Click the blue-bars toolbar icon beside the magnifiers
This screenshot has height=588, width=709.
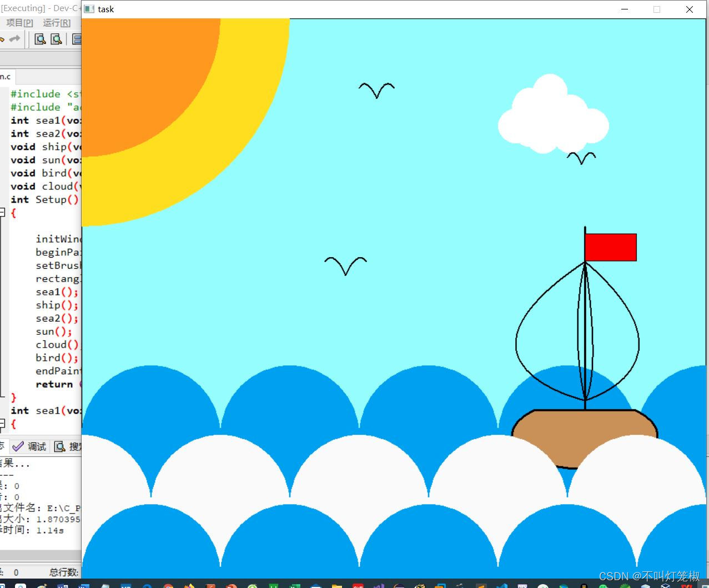[x=77, y=39]
